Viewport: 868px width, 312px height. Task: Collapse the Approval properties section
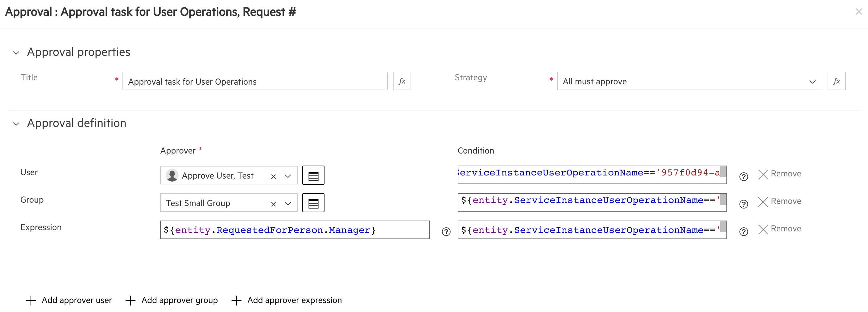(15, 53)
